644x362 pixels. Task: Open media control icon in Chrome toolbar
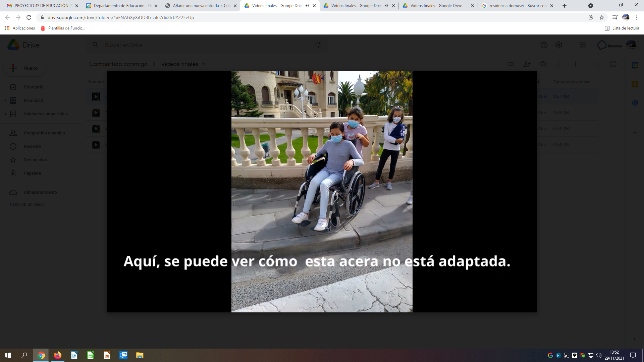click(615, 17)
